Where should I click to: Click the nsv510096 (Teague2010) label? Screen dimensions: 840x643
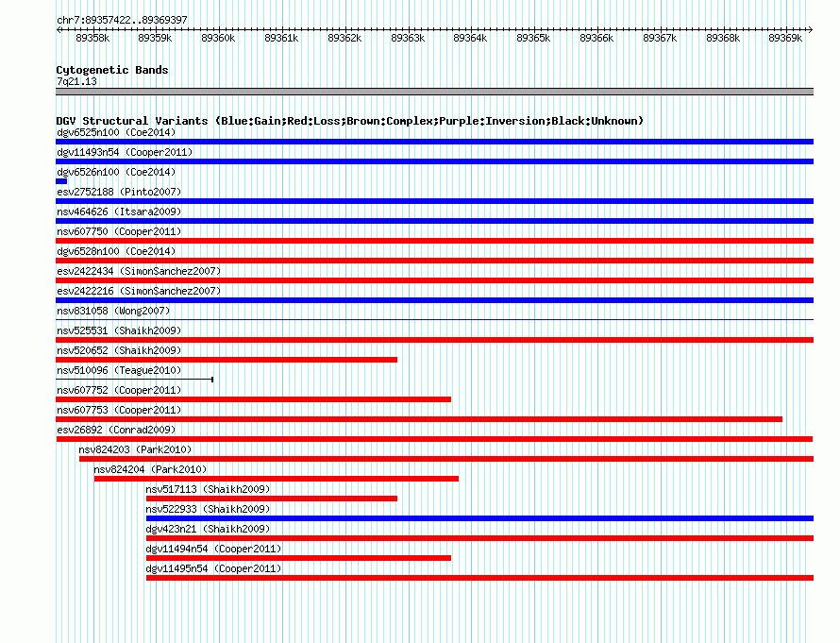pyautogui.click(x=119, y=370)
